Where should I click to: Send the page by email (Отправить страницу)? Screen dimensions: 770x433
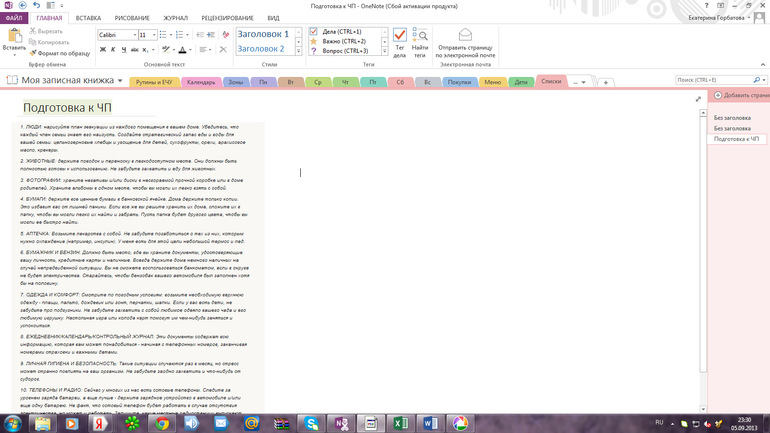point(465,42)
